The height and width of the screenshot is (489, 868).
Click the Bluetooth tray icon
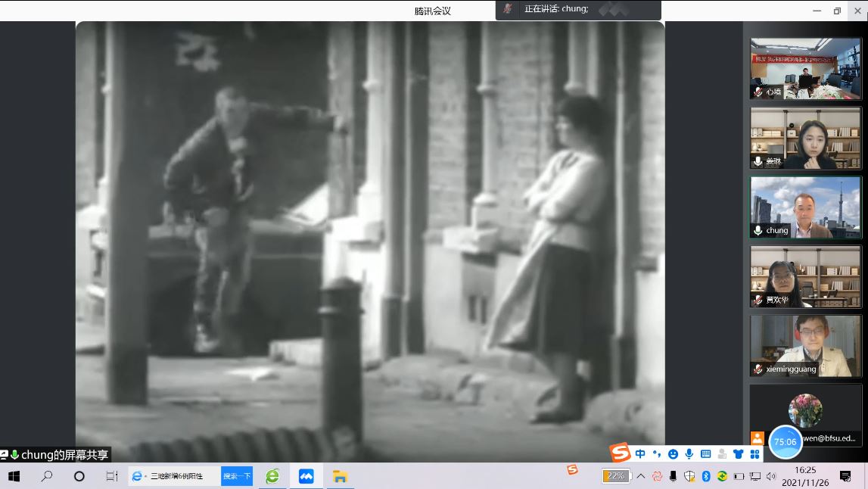point(706,476)
